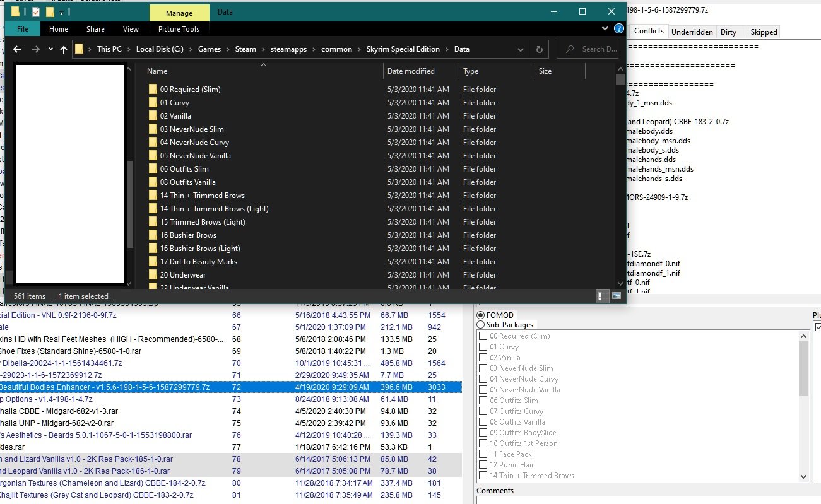This screenshot has width=821, height=504.
Task: Open recent locations dropdown arrow
Action: (x=50, y=49)
